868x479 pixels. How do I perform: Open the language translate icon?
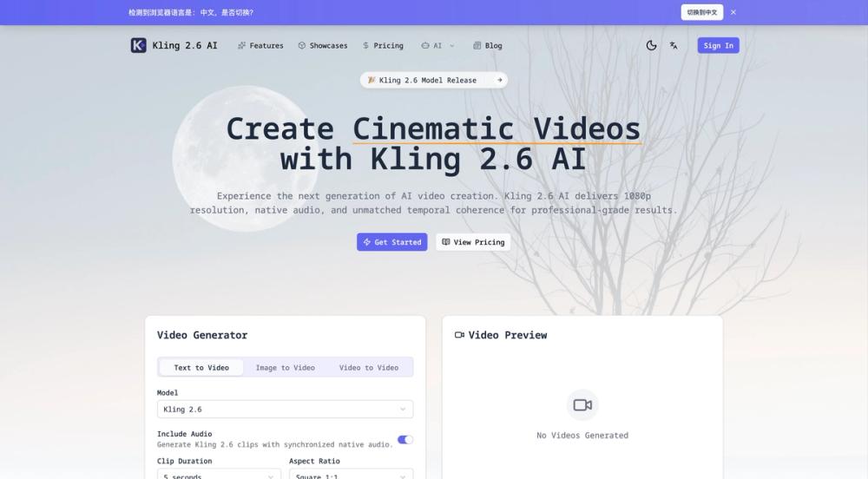coord(674,45)
